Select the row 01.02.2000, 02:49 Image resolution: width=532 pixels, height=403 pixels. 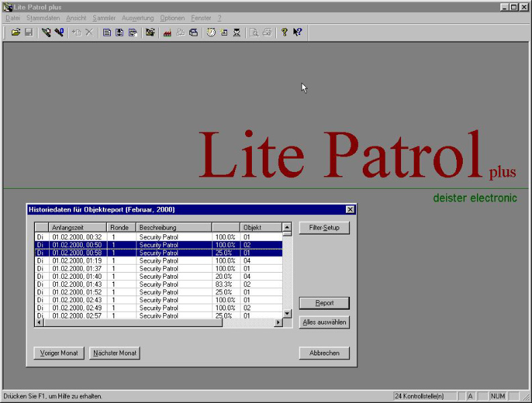(x=159, y=308)
